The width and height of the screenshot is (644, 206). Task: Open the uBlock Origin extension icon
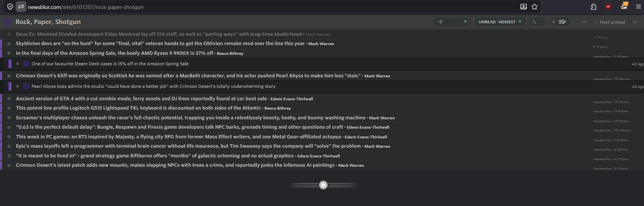608,7
